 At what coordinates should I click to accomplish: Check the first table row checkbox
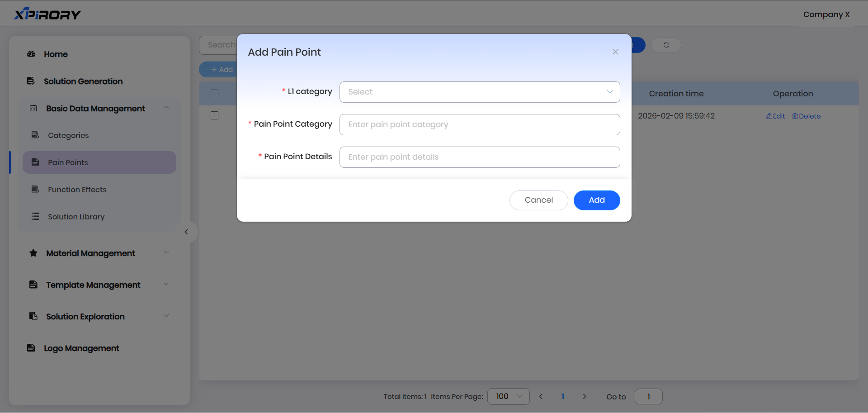pos(215,116)
